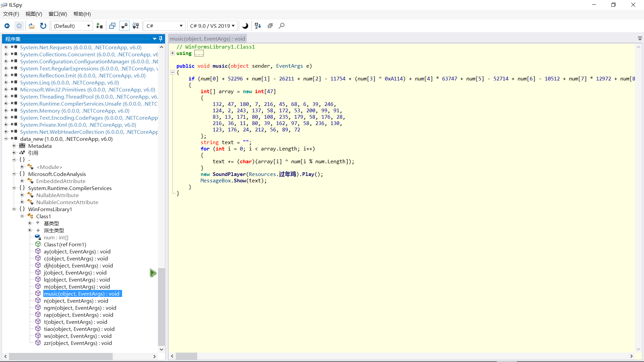Toggle show public-only types icon
This screenshot has width=644, height=362.
tap(112, 26)
